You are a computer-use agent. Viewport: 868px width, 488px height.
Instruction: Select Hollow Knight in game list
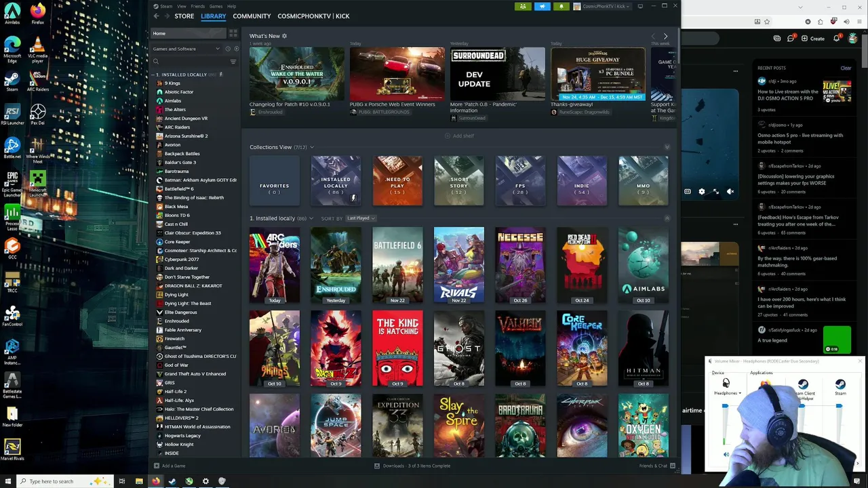pyautogui.click(x=179, y=445)
